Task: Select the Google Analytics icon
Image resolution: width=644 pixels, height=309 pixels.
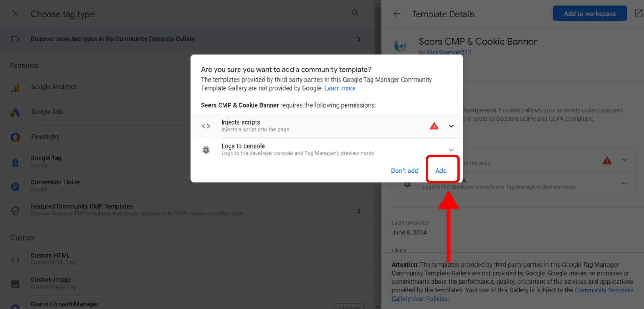Action: click(16, 87)
